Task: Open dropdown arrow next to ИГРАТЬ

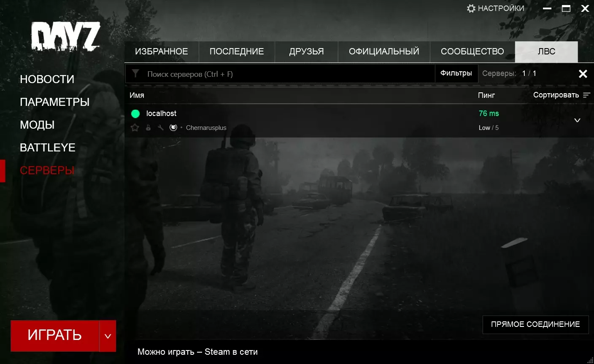Action: 108,336
